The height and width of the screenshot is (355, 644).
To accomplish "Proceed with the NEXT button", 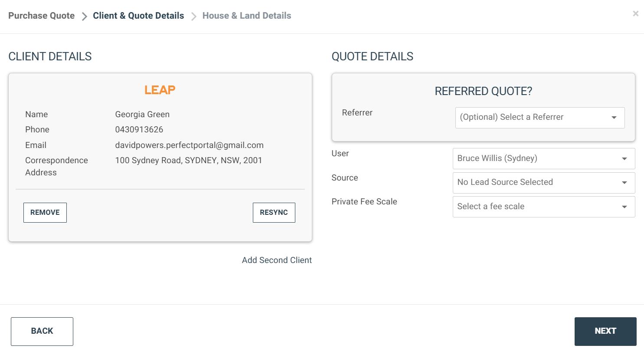I will click(x=605, y=331).
